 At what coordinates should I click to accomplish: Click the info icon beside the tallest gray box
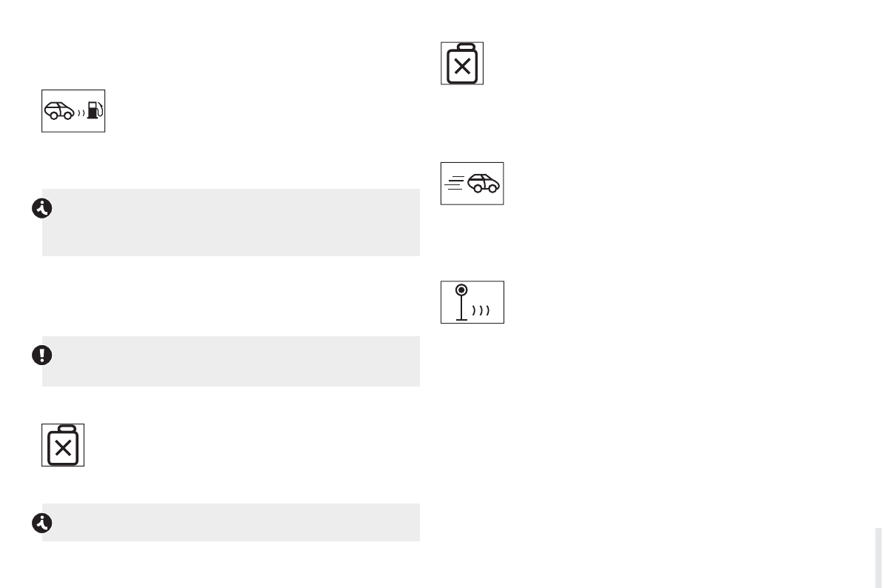click(x=41, y=210)
